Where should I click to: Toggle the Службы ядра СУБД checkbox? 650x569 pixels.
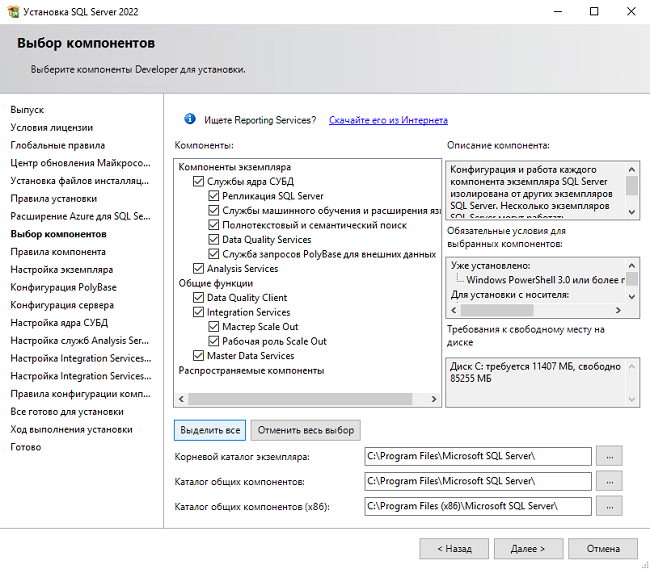click(x=199, y=182)
